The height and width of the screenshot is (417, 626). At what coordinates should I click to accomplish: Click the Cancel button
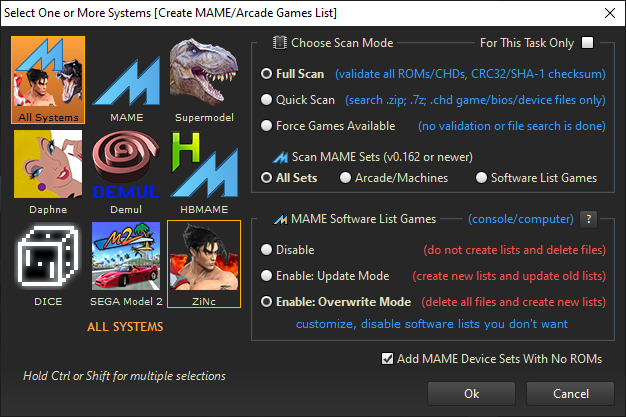570,393
